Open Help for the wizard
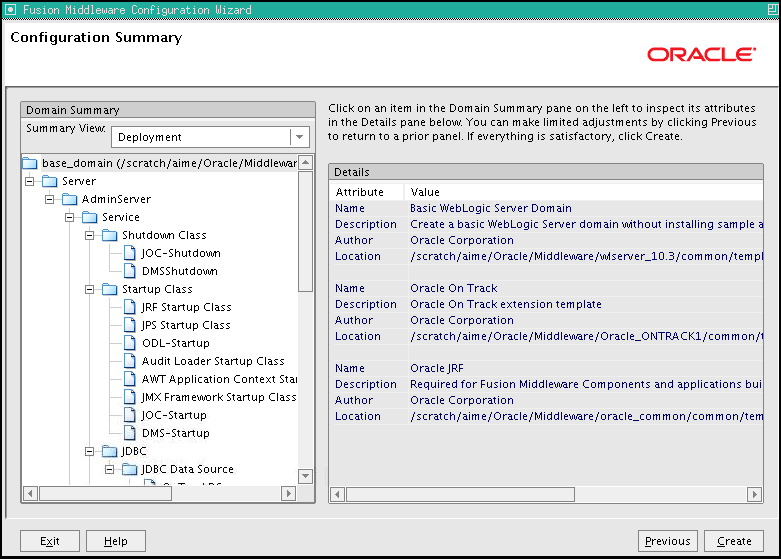Image resolution: width=781 pixels, height=559 pixels. (116, 541)
